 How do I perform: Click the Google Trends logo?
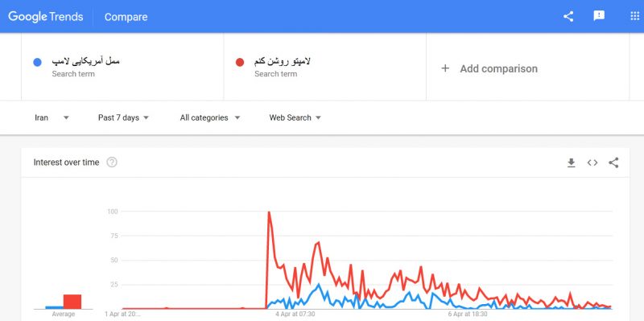click(46, 17)
